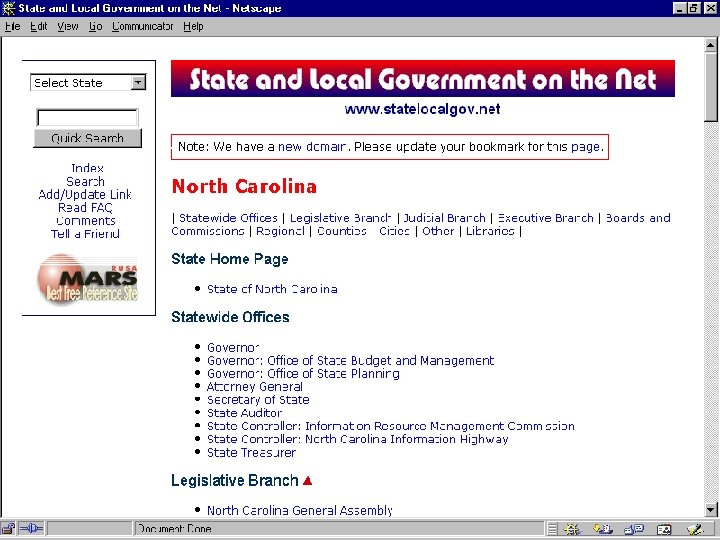Open the North Carolina General Assembly link
The width and height of the screenshot is (720, 540).
[x=300, y=511]
